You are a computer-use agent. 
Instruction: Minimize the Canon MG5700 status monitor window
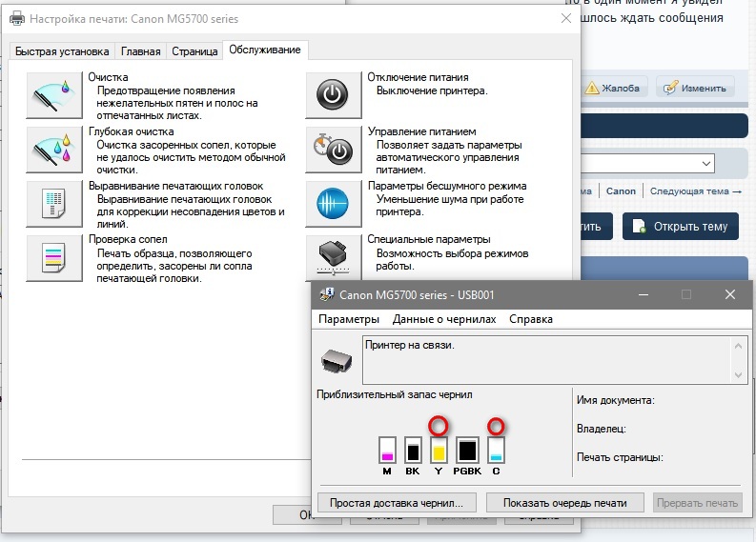point(644,294)
